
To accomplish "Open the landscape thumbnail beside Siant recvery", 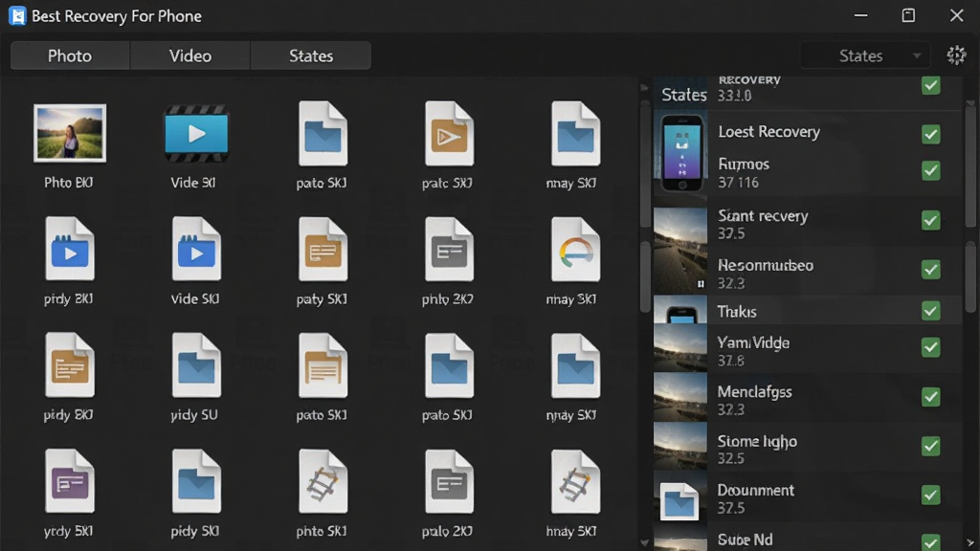I will tap(680, 252).
